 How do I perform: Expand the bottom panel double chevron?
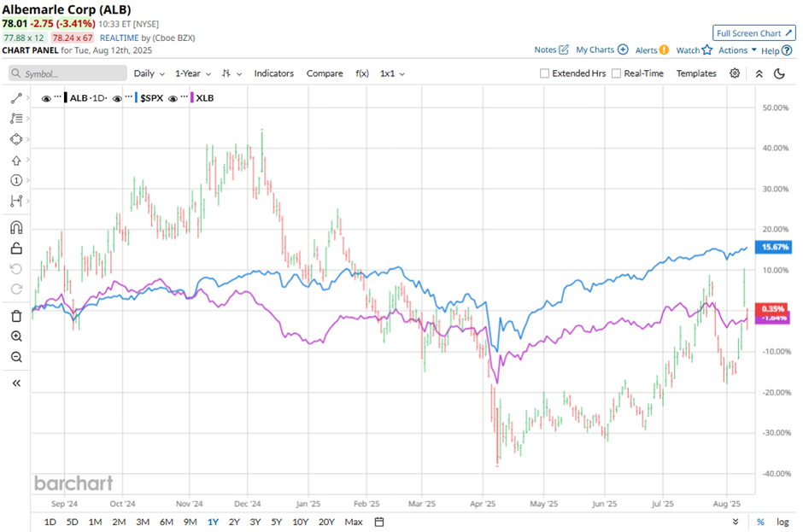736,522
